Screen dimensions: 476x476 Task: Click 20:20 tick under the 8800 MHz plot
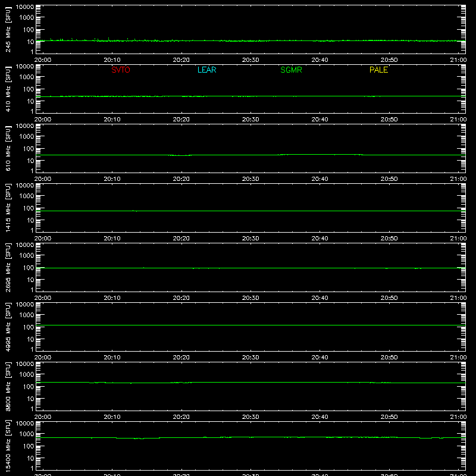(181, 417)
